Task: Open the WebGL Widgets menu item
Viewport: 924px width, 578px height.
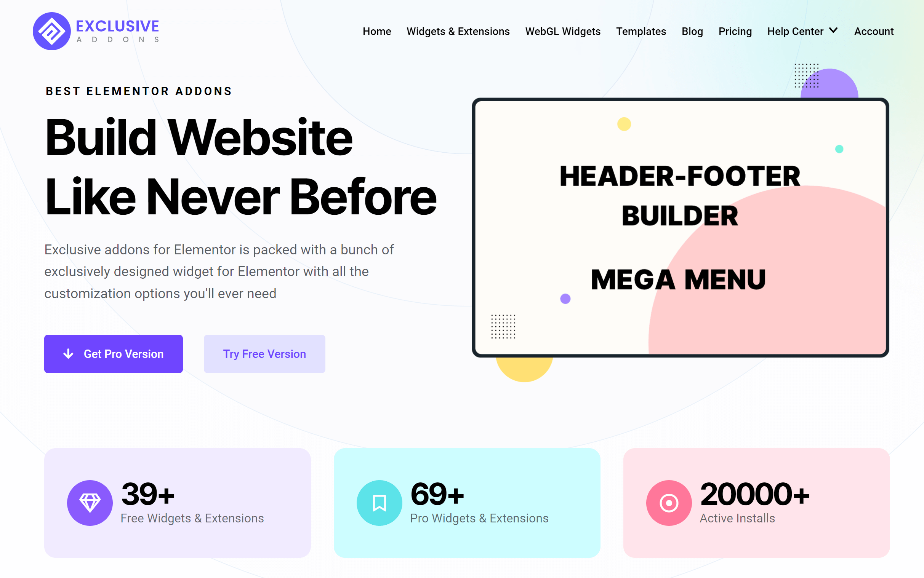Action: [562, 30]
